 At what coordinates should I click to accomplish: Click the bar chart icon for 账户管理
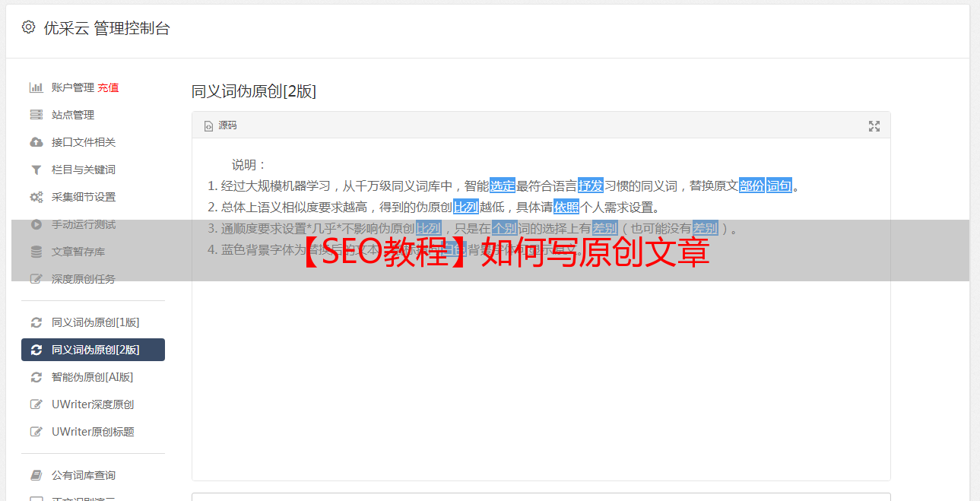click(x=36, y=87)
